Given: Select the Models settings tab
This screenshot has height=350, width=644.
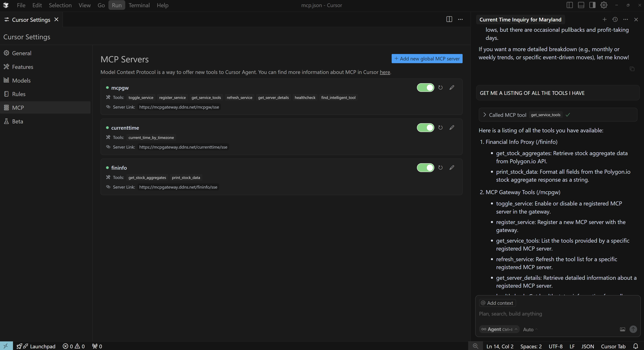Looking at the screenshot, I should [21, 80].
